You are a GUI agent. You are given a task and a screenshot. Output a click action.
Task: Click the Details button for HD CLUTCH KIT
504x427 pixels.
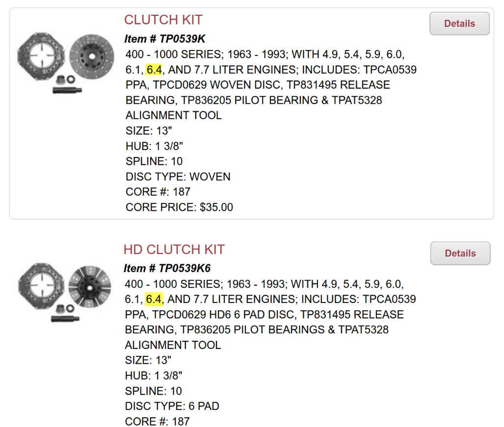[x=460, y=253]
